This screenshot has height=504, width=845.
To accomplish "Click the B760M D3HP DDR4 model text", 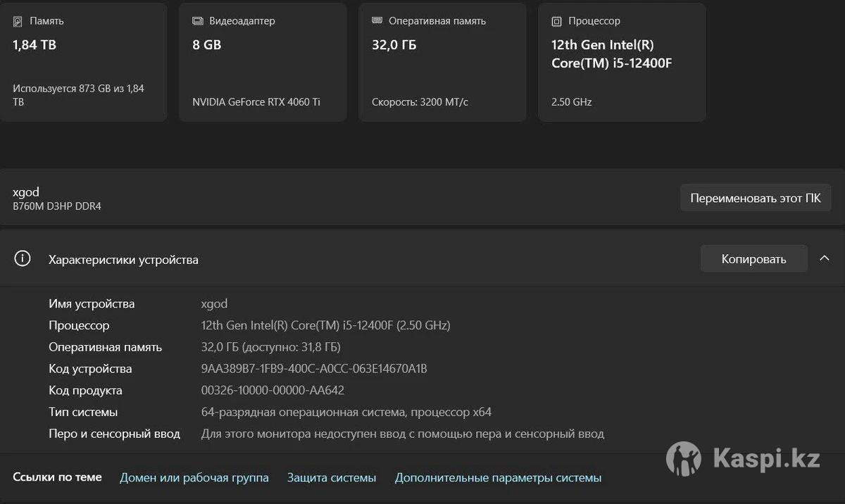I will [x=57, y=206].
